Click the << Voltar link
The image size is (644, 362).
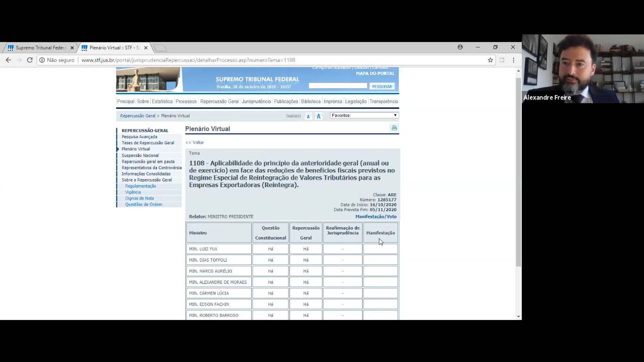pos(195,142)
